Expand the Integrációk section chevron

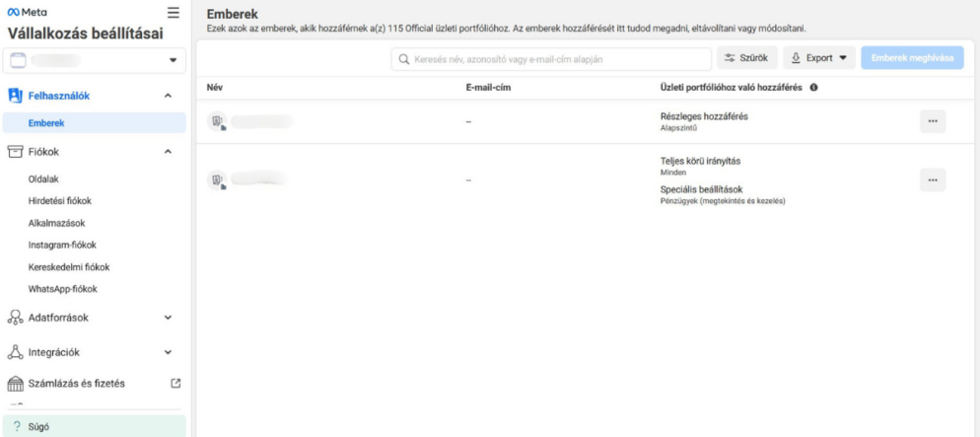[x=168, y=350]
